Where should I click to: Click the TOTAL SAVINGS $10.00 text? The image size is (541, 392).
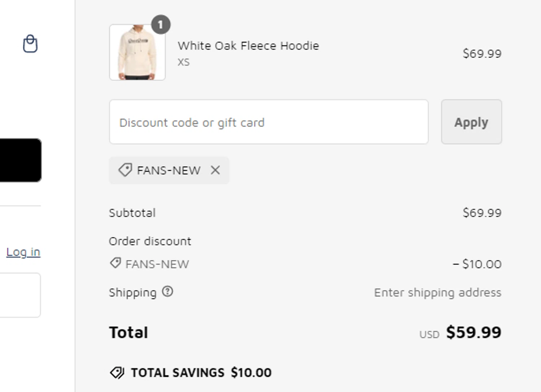pos(201,373)
